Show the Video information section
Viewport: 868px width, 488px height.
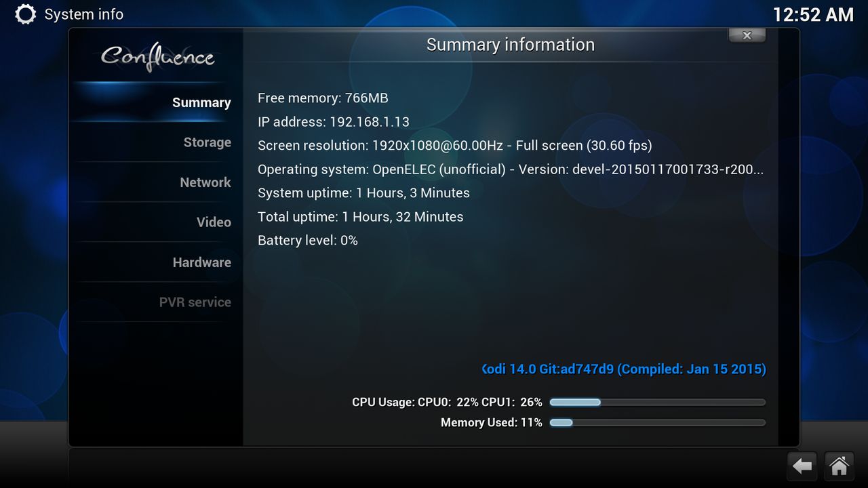click(214, 222)
